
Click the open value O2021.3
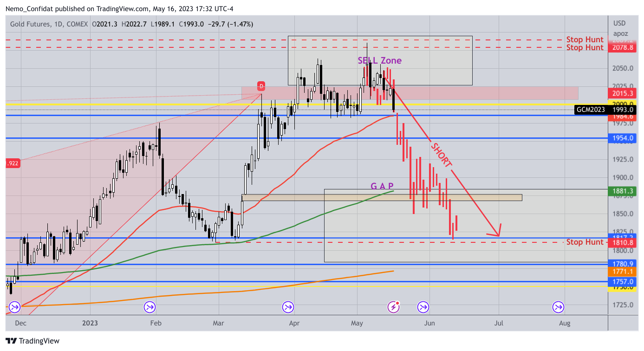pos(104,24)
